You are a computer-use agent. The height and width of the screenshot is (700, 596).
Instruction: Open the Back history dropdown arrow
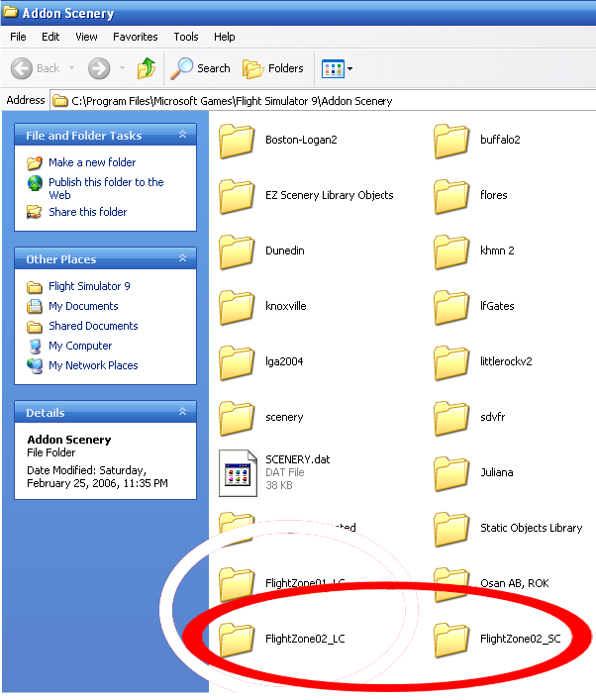(x=71, y=68)
